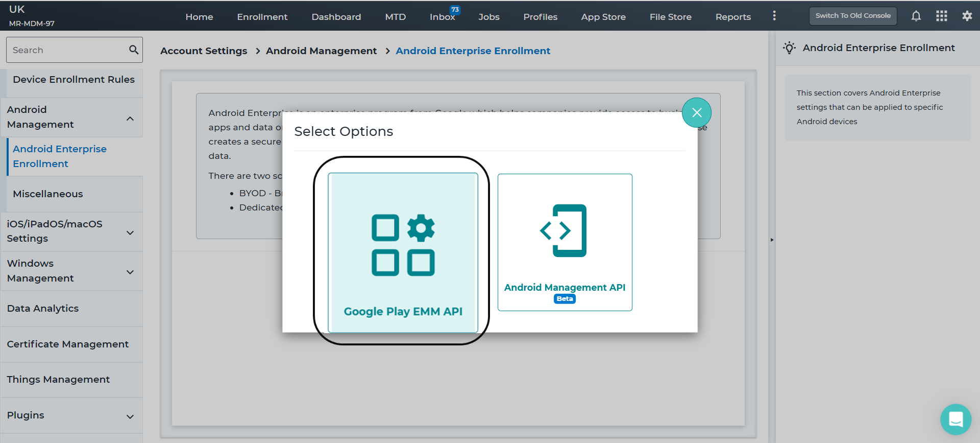Open the Reports tab
The height and width of the screenshot is (443, 980).
733,17
